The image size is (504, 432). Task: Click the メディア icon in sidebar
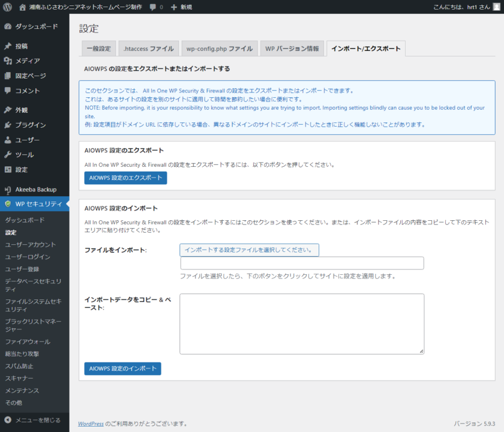click(8, 61)
